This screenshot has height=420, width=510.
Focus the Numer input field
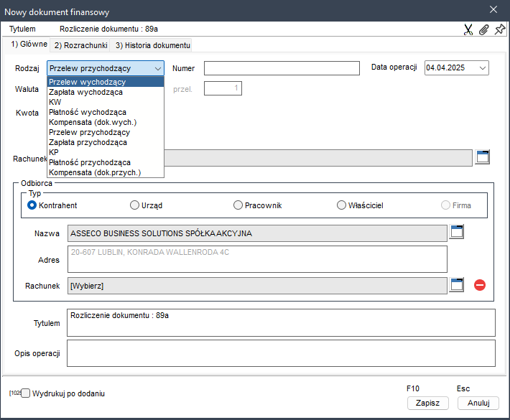(282, 68)
